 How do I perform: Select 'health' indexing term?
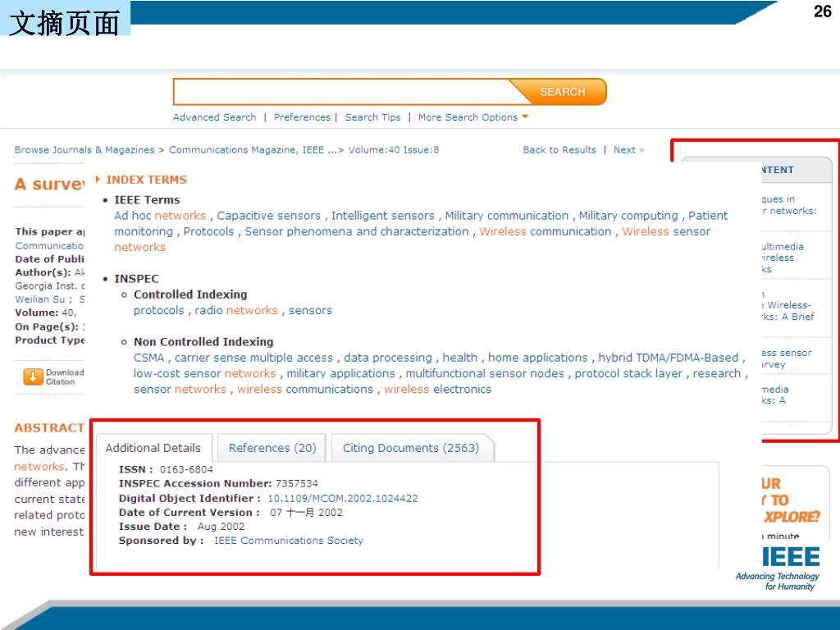click(x=459, y=358)
